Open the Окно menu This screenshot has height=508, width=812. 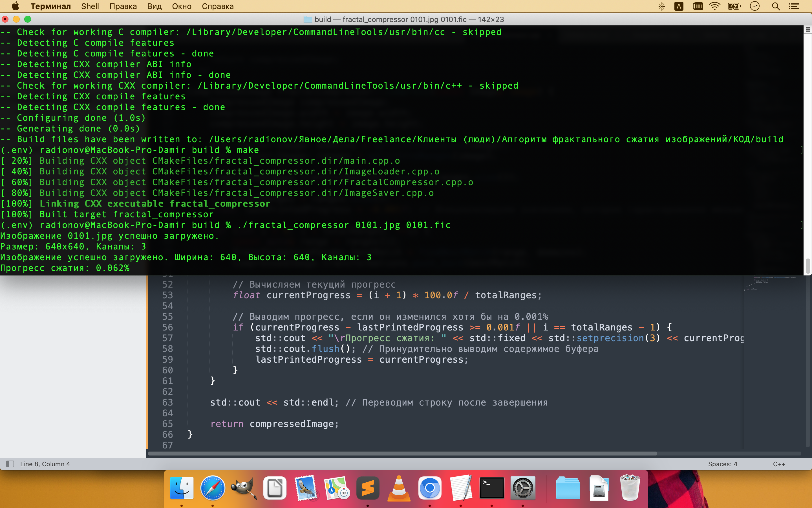(x=182, y=6)
